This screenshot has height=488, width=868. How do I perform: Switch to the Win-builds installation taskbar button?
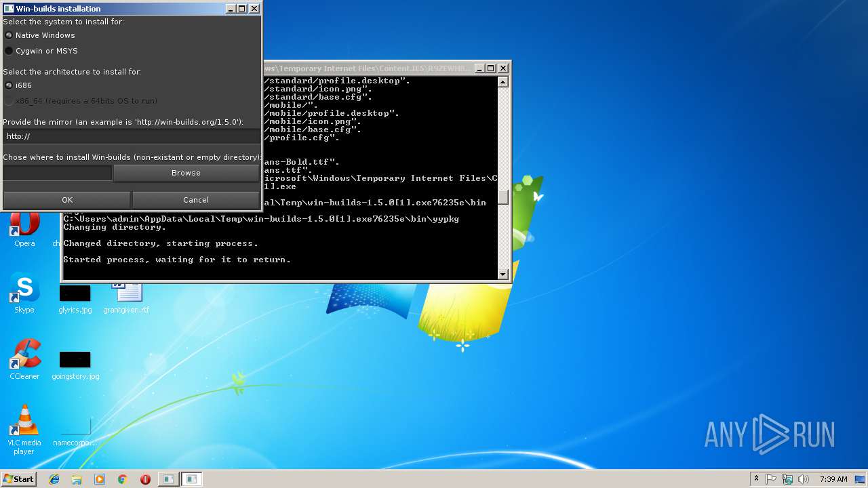pos(192,479)
